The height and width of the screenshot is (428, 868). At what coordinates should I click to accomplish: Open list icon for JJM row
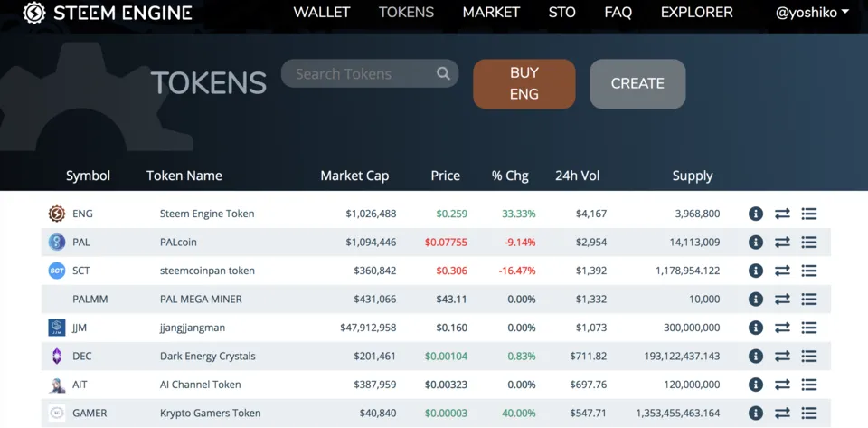click(x=808, y=328)
